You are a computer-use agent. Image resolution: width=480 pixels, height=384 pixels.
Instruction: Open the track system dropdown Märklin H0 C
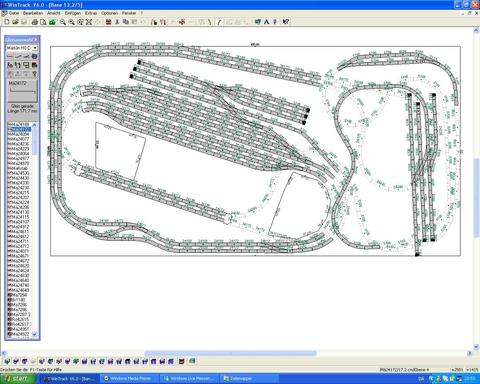[22, 48]
